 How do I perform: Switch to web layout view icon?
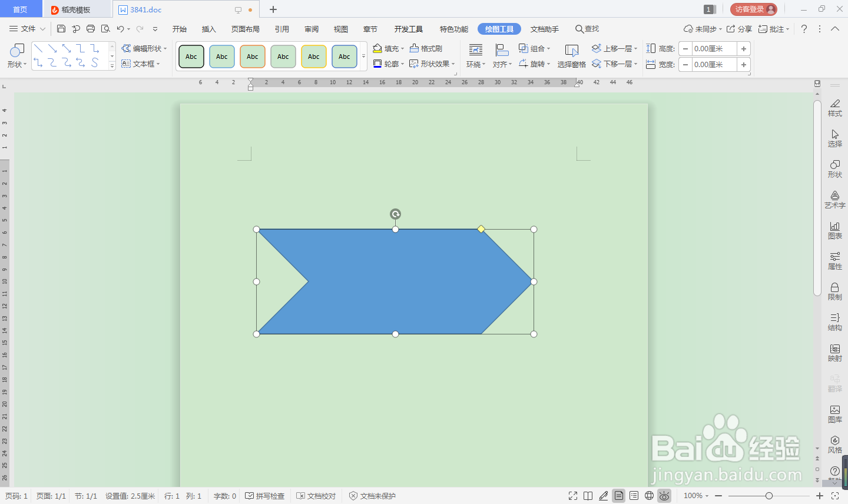(649, 496)
